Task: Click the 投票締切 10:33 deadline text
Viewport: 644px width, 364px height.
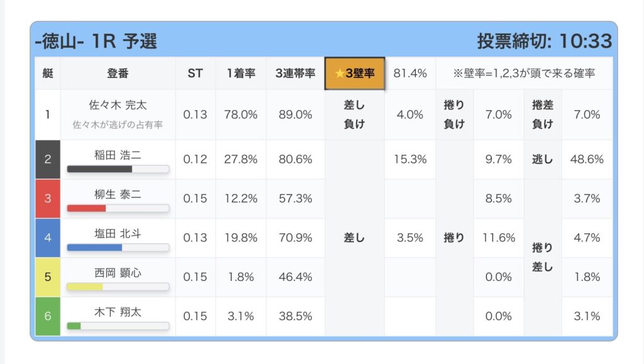Action: point(544,41)
